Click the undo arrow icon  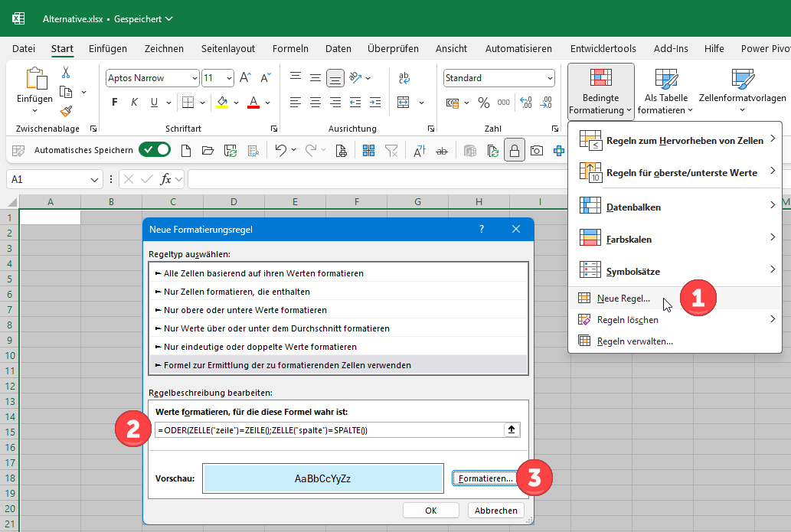click(281, 151)
